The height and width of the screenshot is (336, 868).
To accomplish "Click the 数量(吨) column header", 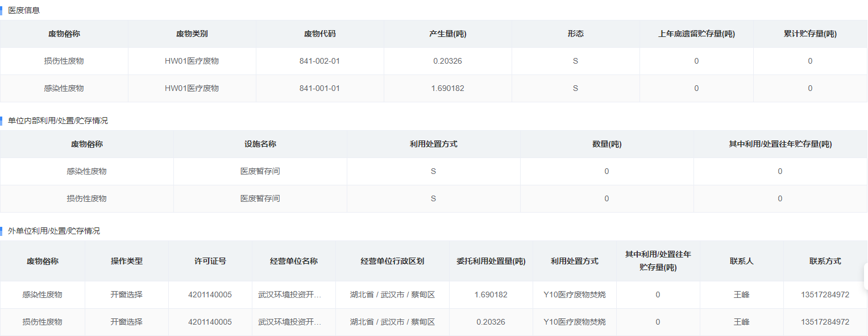I will click(607, 144).
